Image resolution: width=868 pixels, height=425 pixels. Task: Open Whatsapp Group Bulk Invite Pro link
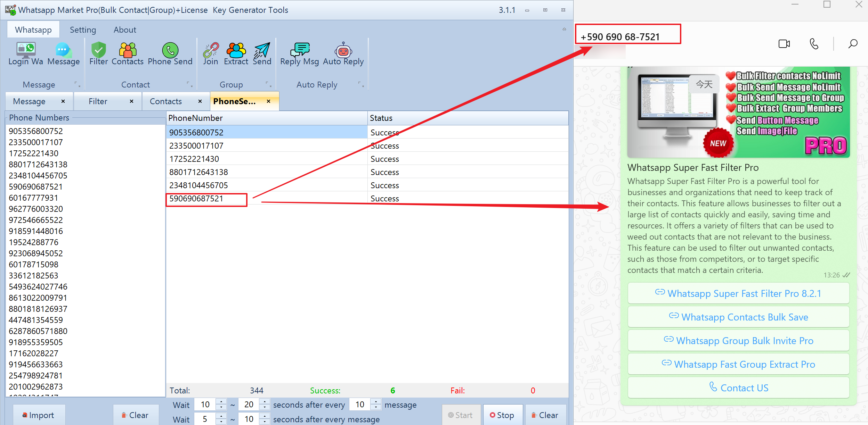pos(738,341)
